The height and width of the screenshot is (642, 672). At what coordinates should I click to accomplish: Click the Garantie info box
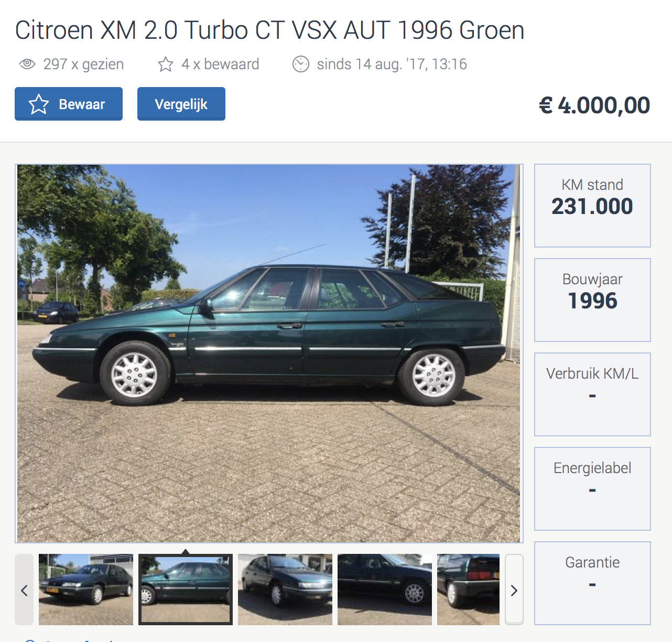coord(592,583)
